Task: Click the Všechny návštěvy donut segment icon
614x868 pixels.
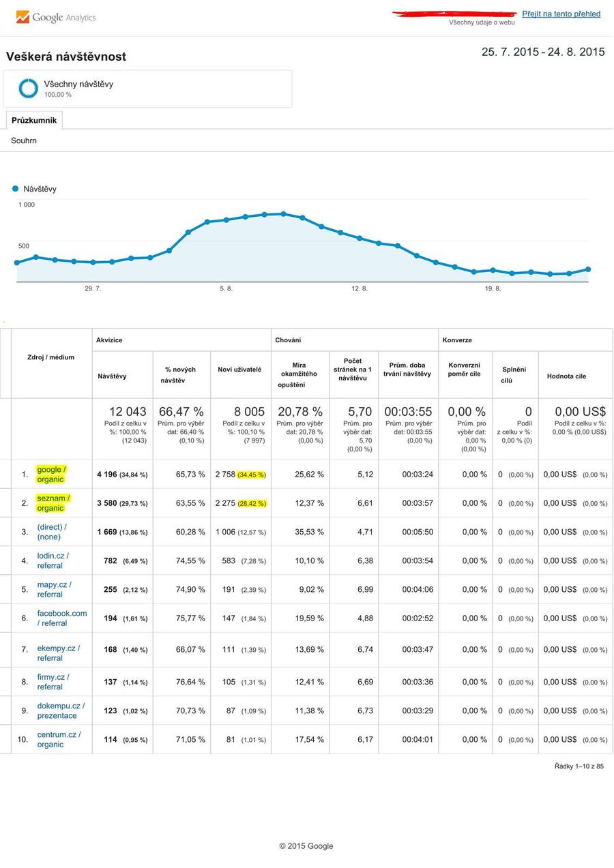Action: coord(29,89)
